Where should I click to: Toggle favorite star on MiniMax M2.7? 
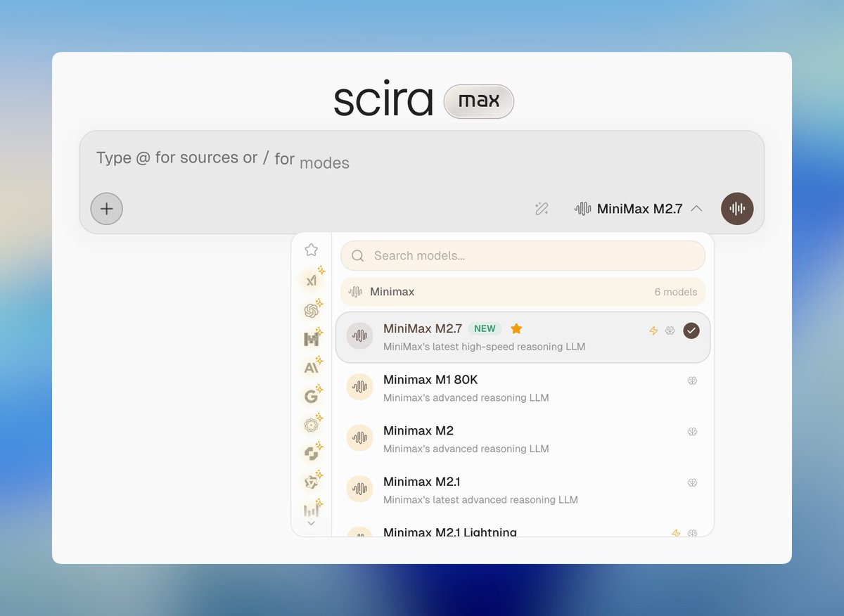coord(516,328)
